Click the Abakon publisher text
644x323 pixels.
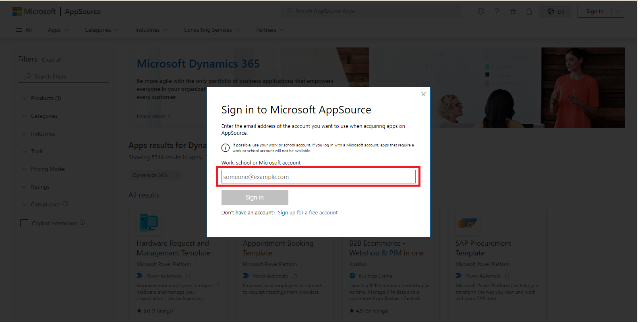[358, 264]
